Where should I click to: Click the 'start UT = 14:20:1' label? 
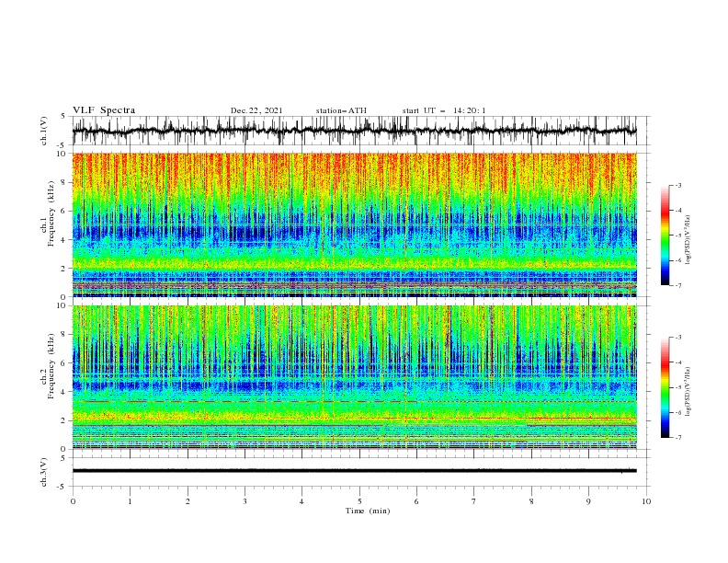pos(444,110)
